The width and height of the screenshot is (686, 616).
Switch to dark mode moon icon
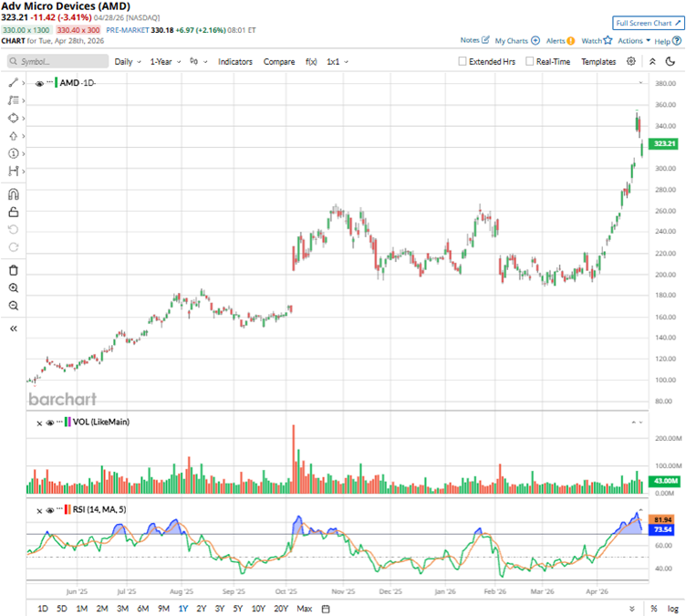pyautogui.click(x=672, y=61)
